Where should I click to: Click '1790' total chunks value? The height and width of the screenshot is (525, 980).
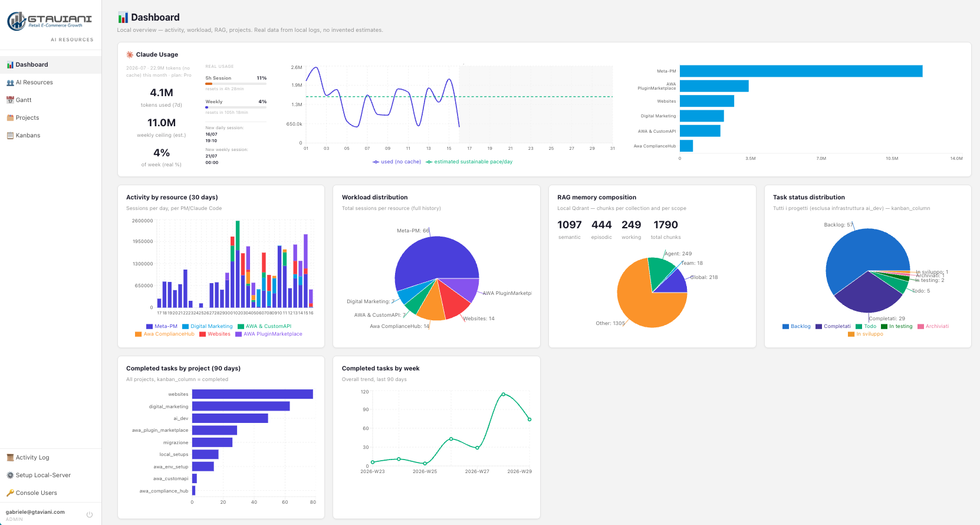point(666,225)
